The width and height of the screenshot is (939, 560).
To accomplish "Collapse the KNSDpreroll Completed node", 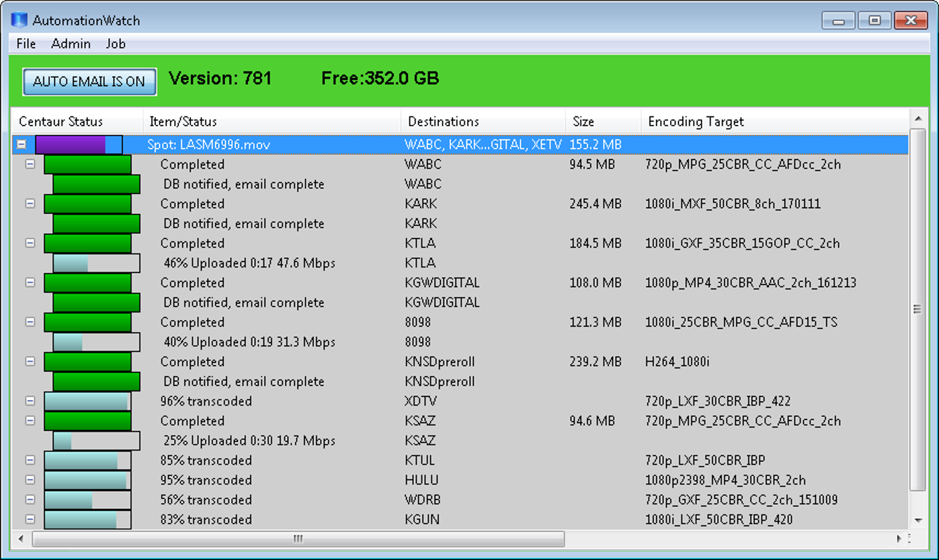I will point(30,361).
